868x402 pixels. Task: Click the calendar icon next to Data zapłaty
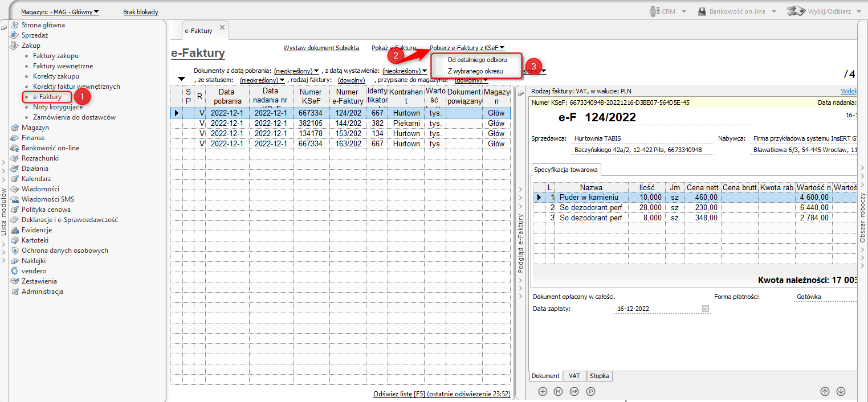(705, 309)
